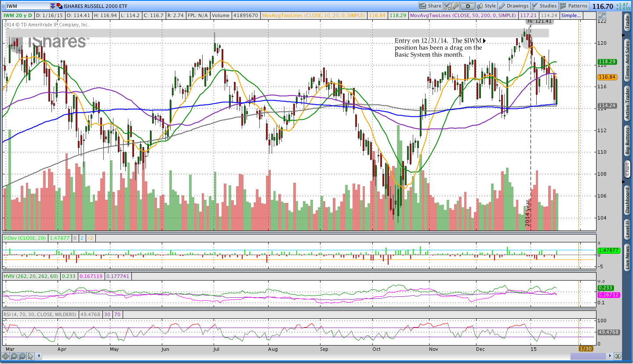
Task: Click the D timeframe button
Action: coord(468,6)
